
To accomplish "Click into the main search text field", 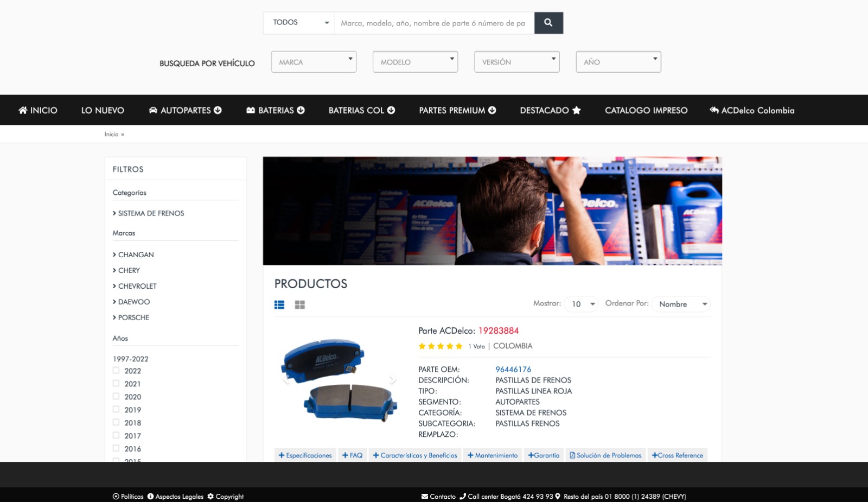I will point(434,23).
